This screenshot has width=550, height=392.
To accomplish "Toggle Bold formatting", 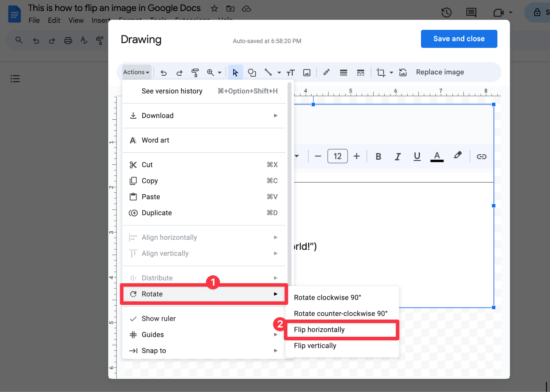I will click(x=378, y=156).
